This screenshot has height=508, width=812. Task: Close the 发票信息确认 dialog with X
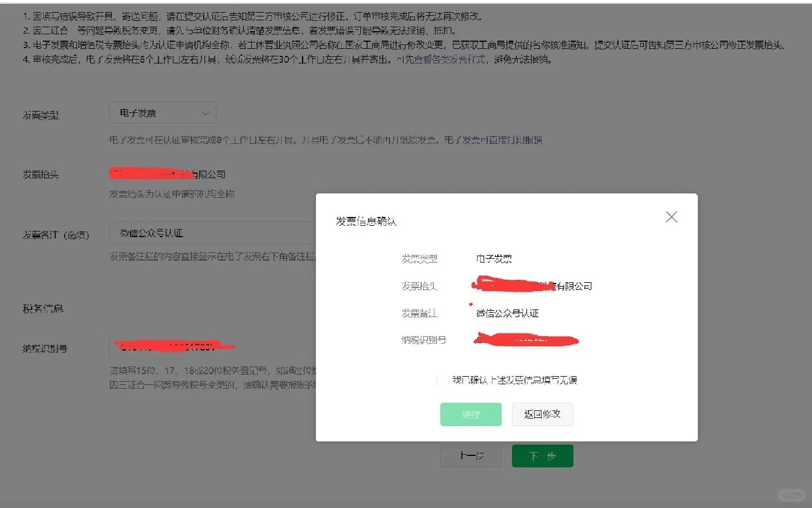pyautogui.click(x=671, y=217)
